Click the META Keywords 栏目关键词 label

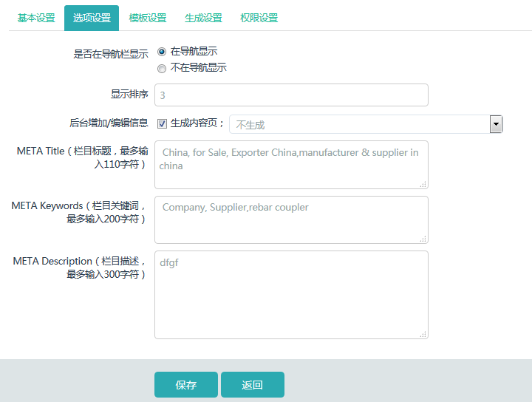[x=79, y=212]
